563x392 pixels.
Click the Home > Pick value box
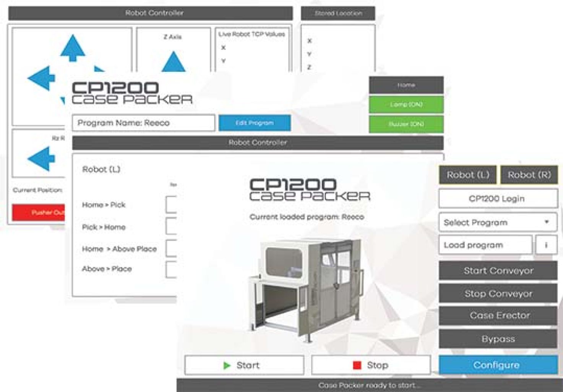point(171,205)
